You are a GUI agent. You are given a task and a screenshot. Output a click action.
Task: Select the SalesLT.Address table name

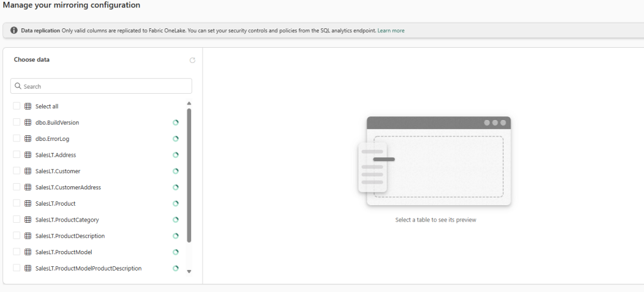click(x=56, y=155)
